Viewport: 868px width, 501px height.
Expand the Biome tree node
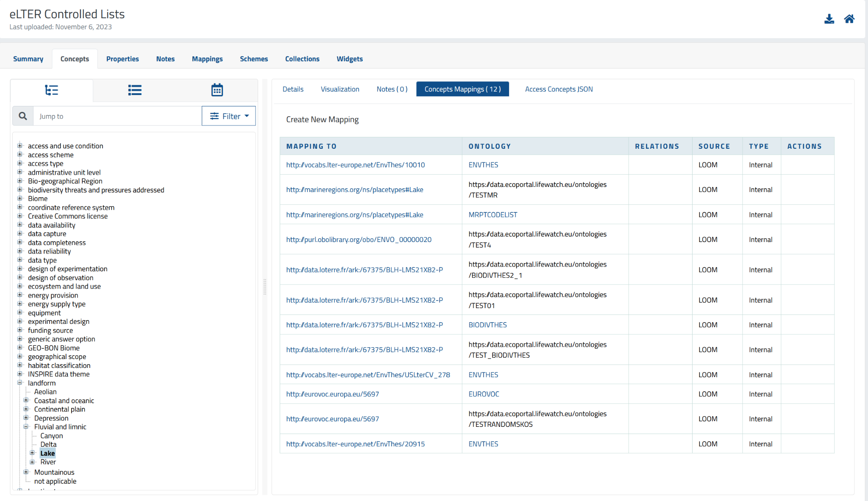pyautogui.click(x=20, y=198)
